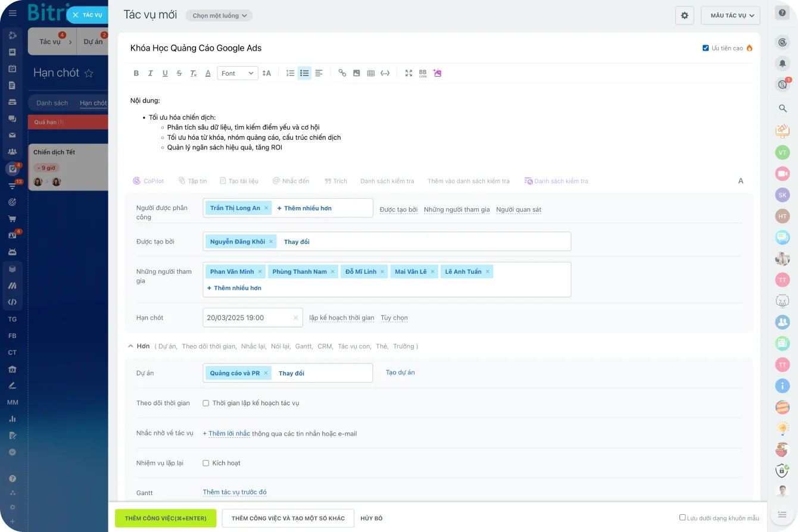798x532 pixels.
Task: Enable Thời gian lập kế hoạch tác vụ
Action: coord(206,403)
